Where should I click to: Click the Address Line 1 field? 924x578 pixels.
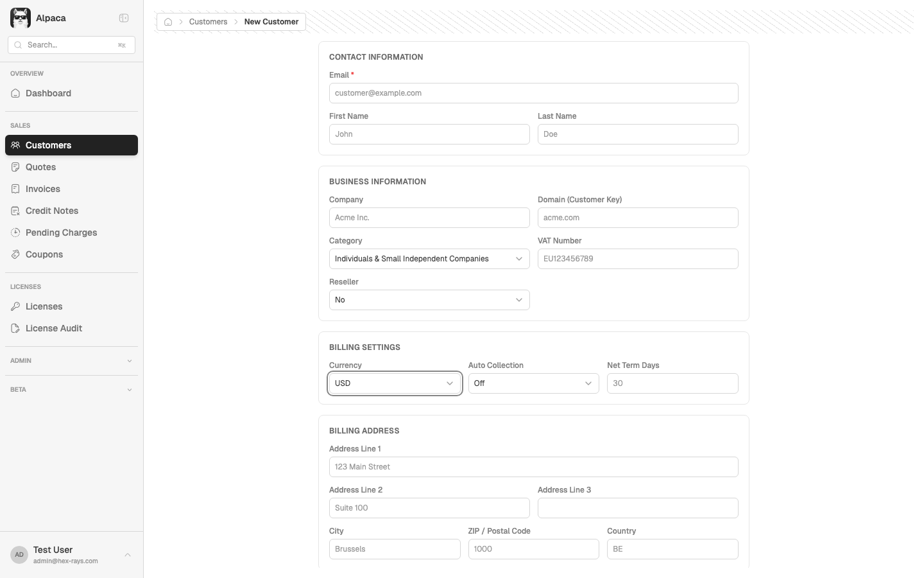coord(533,467)
